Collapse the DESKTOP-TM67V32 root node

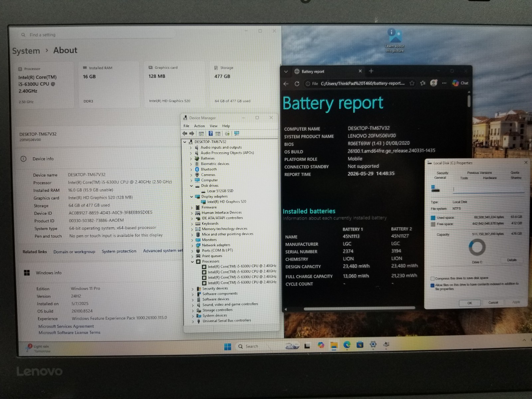click(185, 142)
